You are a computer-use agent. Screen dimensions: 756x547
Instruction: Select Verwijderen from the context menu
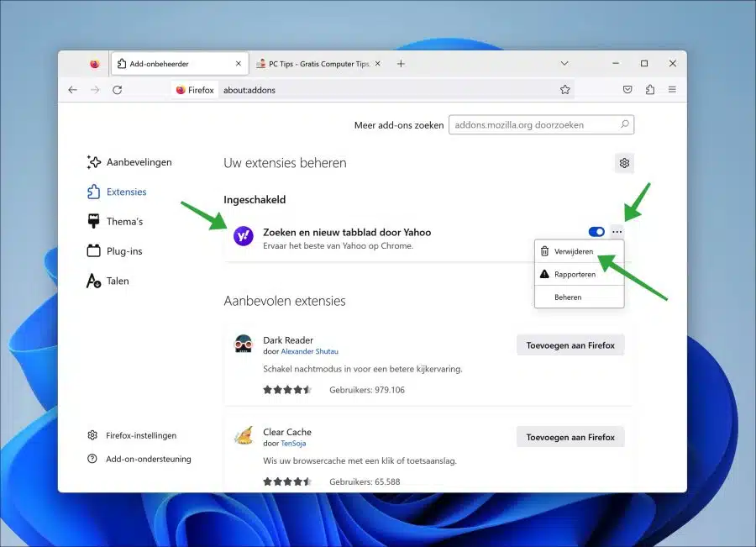pos(579,251)
